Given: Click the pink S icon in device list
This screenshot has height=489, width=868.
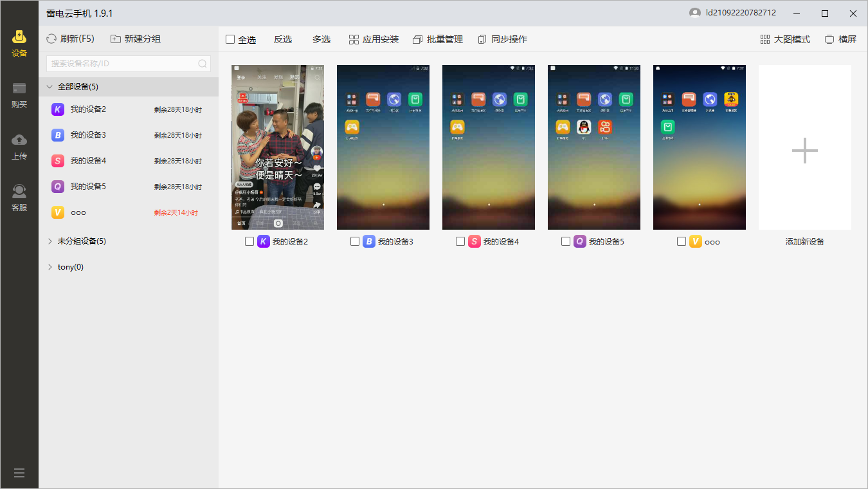Looking at the screenshot, I should pyautogui.click(x=58, y=161).
